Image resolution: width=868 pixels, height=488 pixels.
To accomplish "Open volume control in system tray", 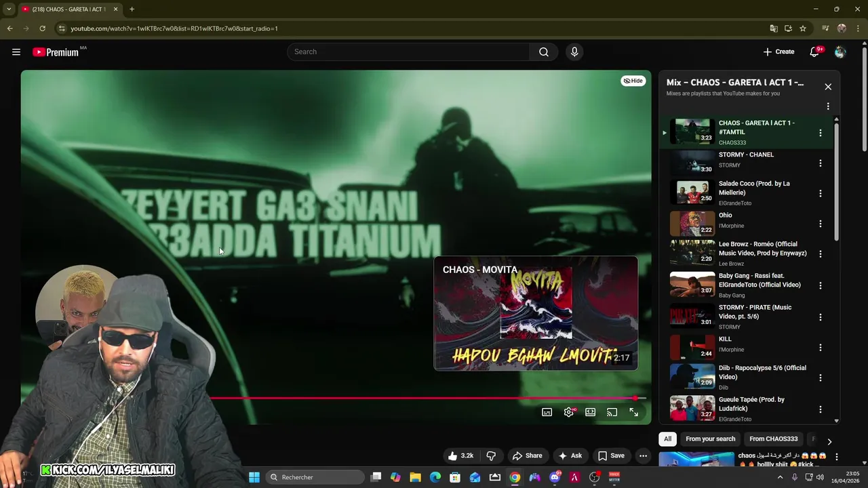I will pyautogui.click(x=820, y=477).
